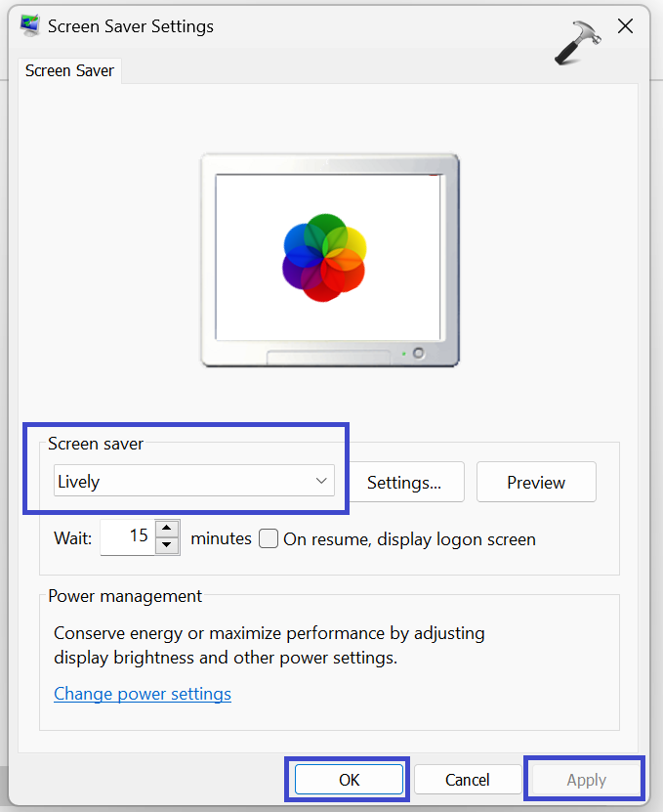Screen dimensions: 663x812
Task: Decrease wait time with down arrow
Action: coord(167,545)
